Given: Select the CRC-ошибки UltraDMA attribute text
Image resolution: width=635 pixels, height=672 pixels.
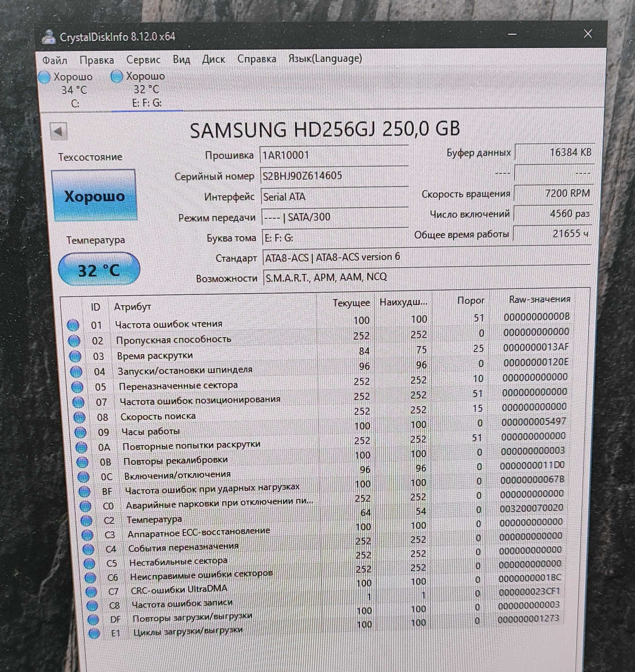Looking at the screenshot, I should tap(179, 589).
